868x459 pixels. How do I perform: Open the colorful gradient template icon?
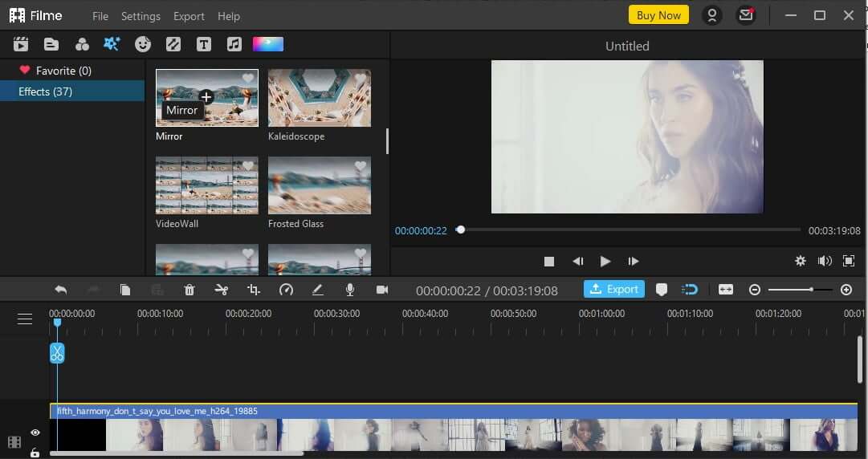pos(268,44)
